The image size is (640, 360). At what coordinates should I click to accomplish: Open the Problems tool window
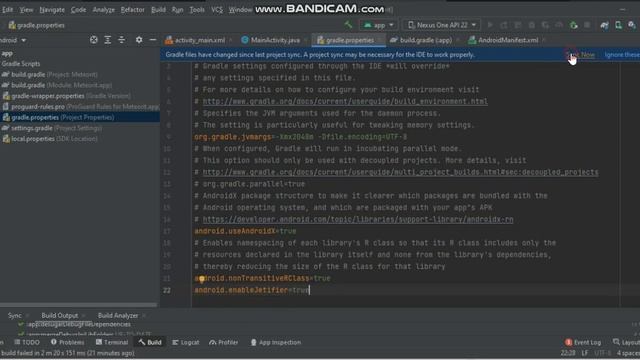pos(67,342)
